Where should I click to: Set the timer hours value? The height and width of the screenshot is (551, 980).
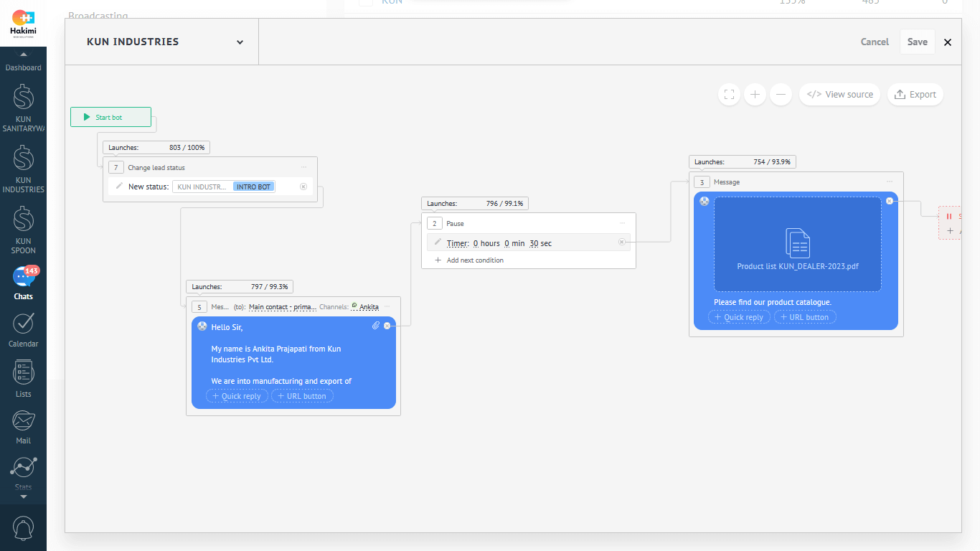click(476, 244)
